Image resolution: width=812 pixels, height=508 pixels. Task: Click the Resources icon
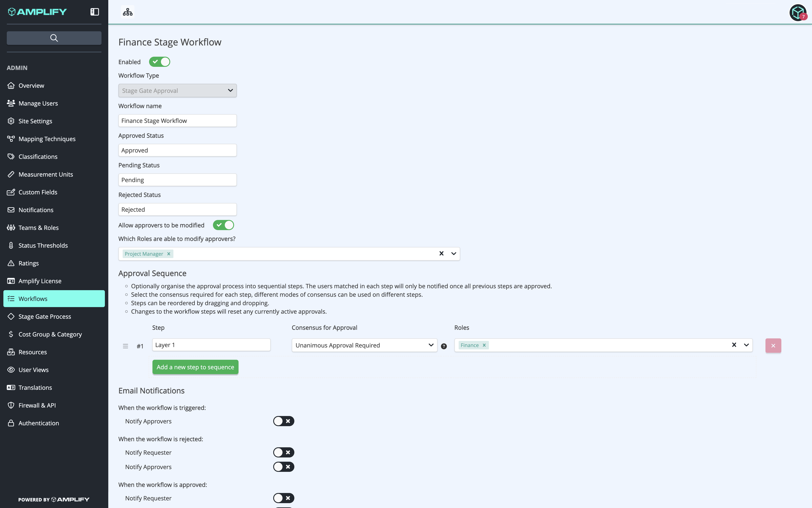point(11,352)
